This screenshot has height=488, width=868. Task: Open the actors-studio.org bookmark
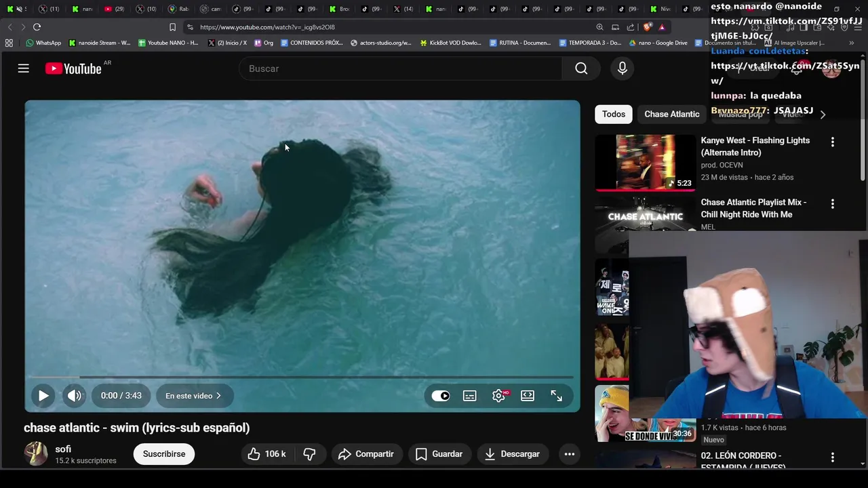(x=381, y=43)
